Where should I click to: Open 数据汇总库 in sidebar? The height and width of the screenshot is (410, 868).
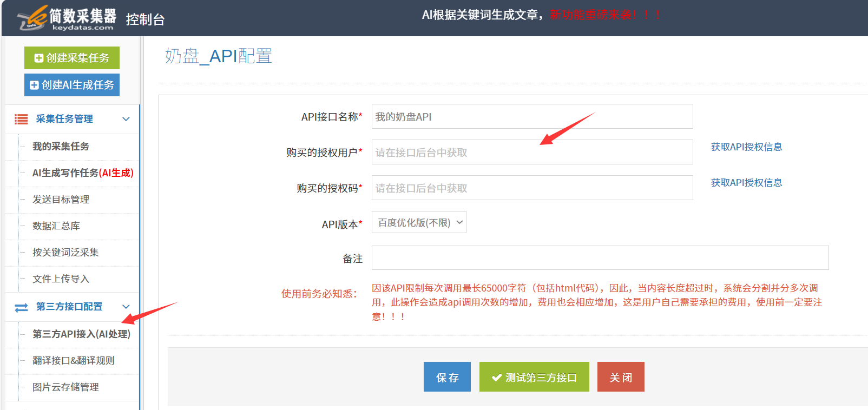[56, 226]
